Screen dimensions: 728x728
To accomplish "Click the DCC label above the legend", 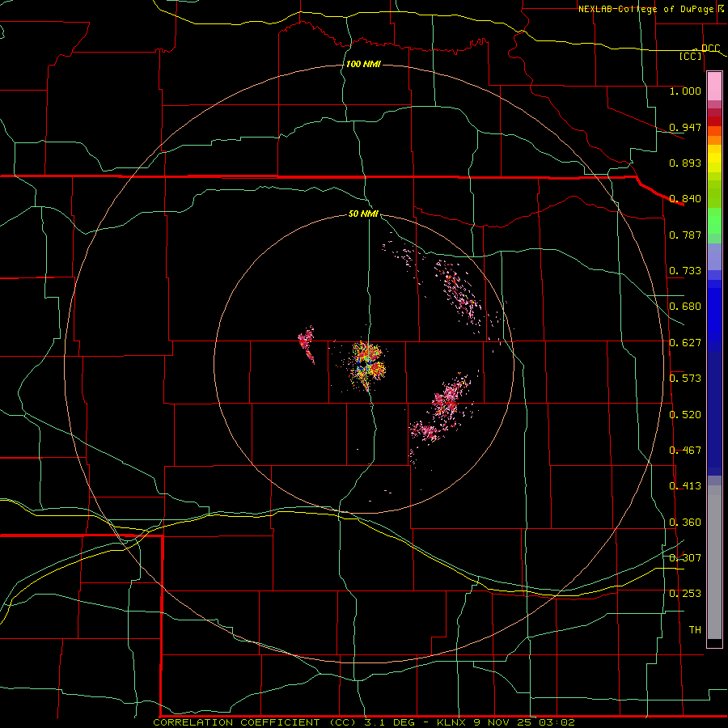I will (x=710, y=48).
